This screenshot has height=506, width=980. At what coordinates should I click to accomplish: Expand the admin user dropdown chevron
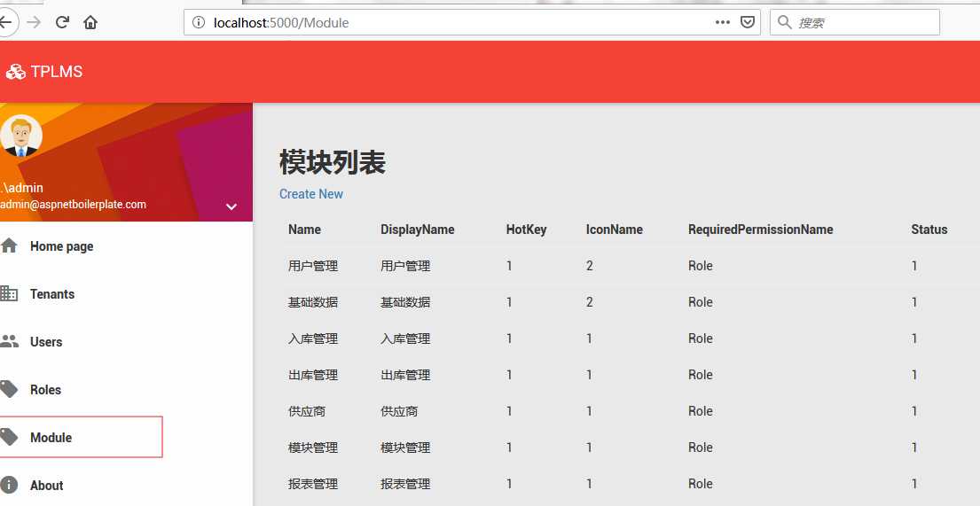(231, 206)
